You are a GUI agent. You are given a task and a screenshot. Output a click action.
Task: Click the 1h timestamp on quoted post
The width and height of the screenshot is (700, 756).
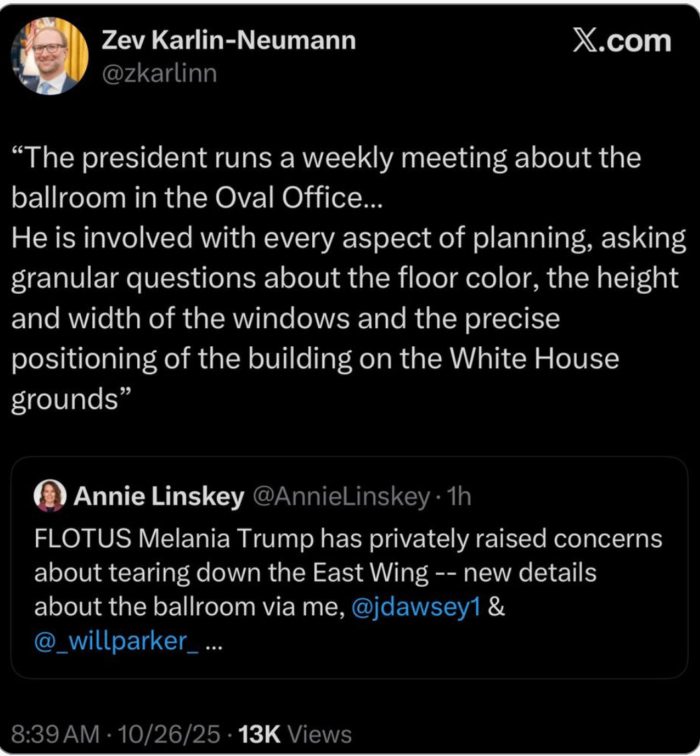[x=459, y=497]
